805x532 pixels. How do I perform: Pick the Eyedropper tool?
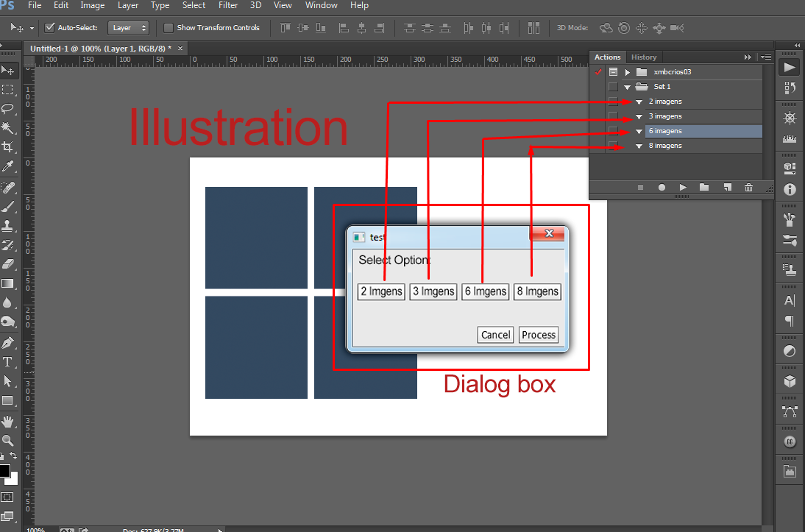(8, 166)
